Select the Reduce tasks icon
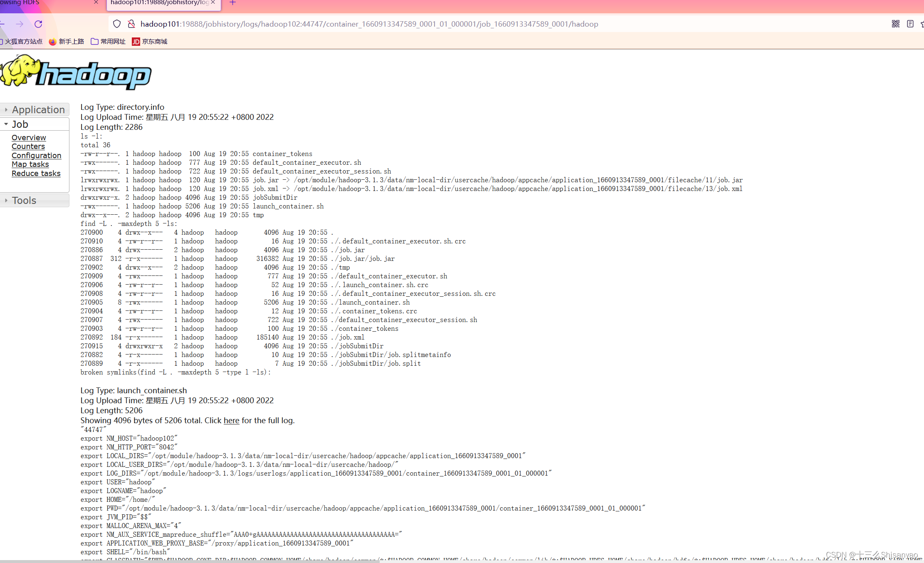 click(x=36, y=172)
